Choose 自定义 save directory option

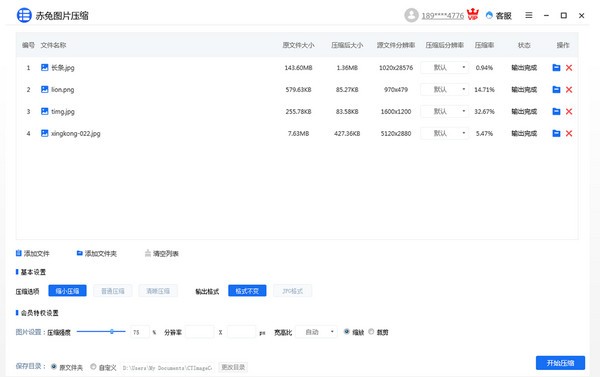[x=93, y=367]
